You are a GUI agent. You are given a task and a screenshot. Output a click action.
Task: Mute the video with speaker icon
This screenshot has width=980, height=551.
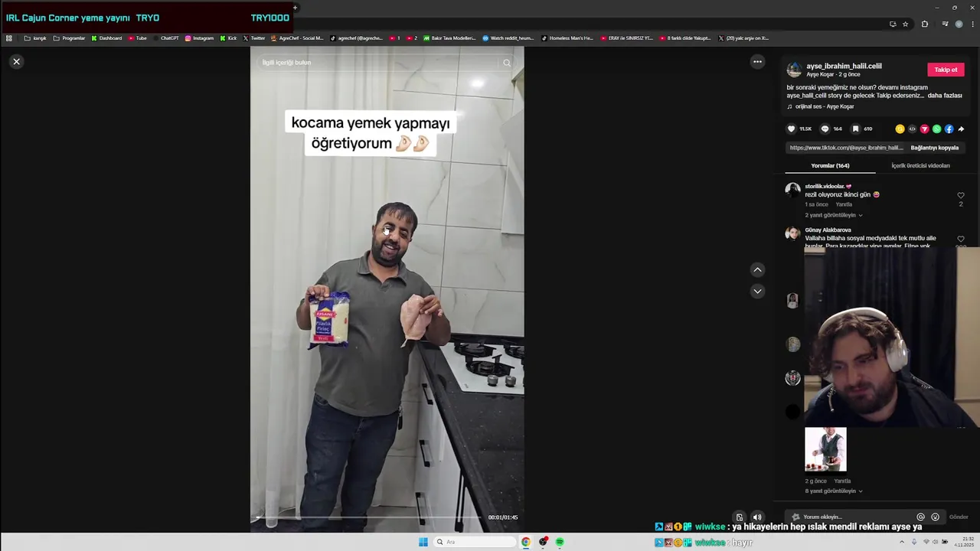[757, 517]
